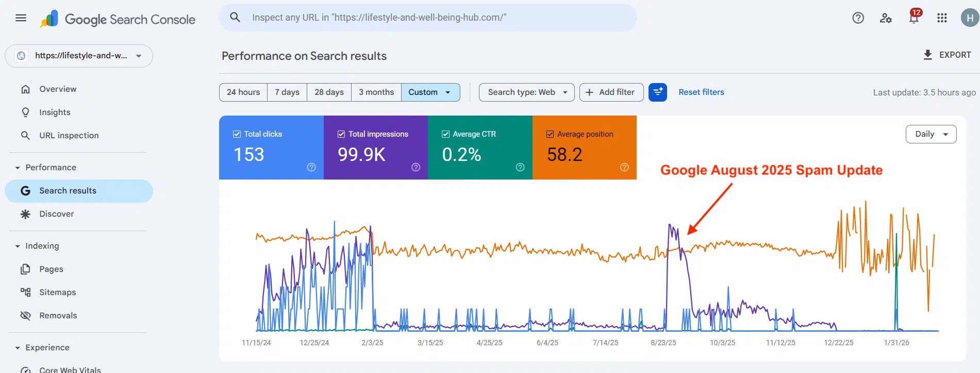Screen dimensions: 980x373
Task: Click the blue filter toggle icon
Action: coord(657,92)
